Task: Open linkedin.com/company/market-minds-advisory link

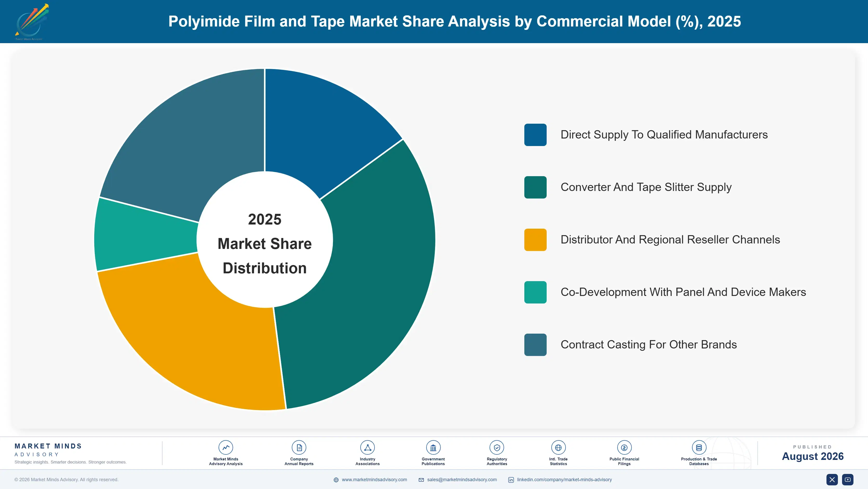Action: (564, 480)
